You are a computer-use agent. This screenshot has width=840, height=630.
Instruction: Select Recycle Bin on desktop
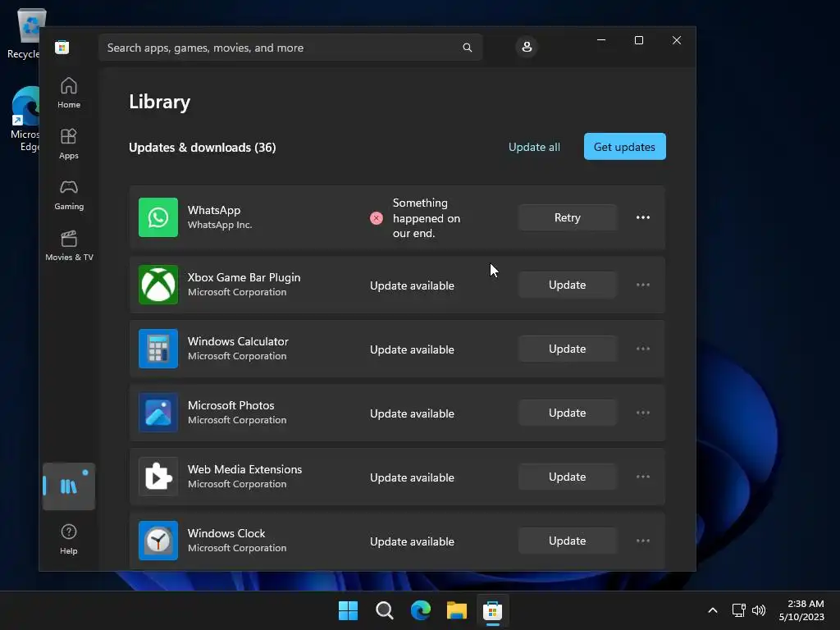25,33
